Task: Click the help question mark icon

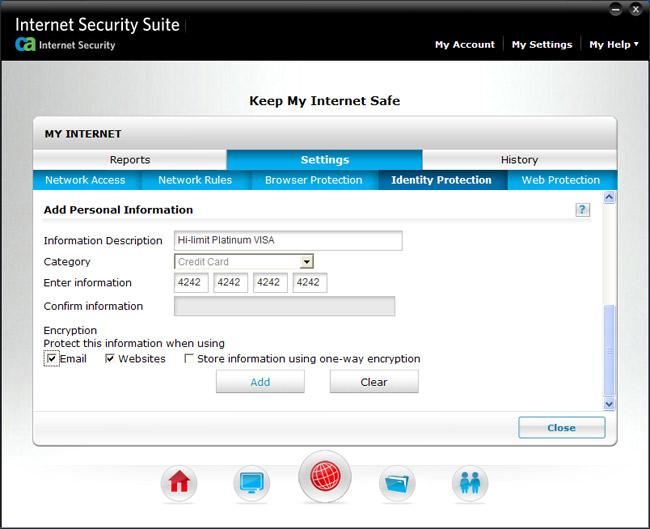Action: coord(582,210)
